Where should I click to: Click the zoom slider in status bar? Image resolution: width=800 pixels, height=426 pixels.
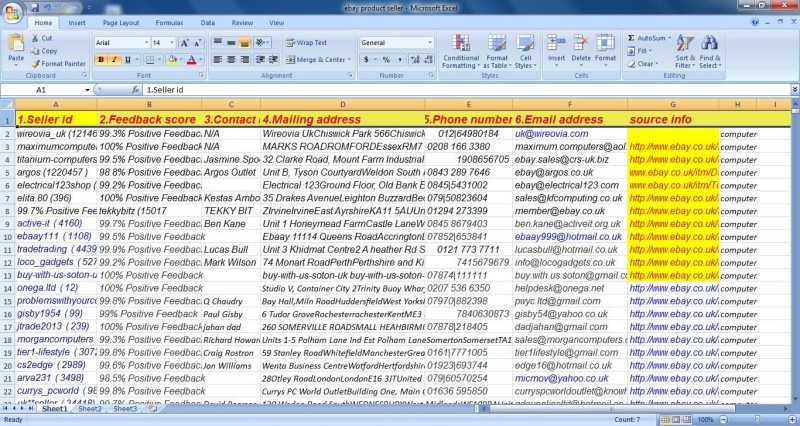[x=759, y=420]
